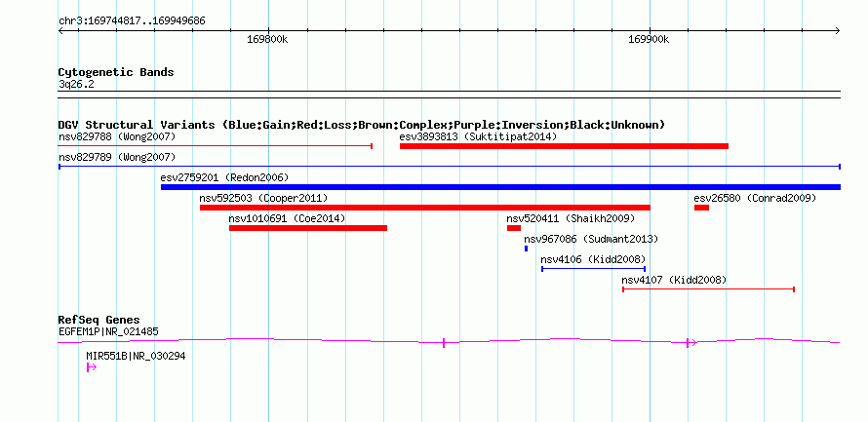868x422 pixels.
Task: Click the MIR551B magenta arrow glyph
Action: coord(92,367)
